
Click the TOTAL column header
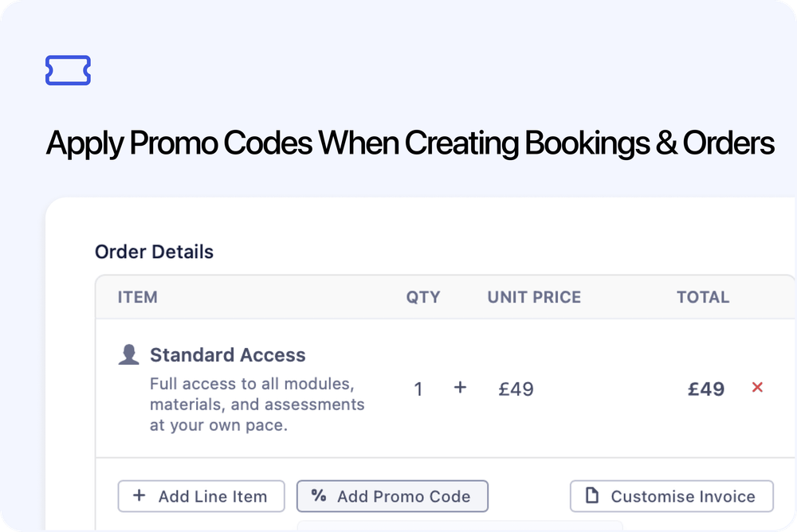(703, 297)
